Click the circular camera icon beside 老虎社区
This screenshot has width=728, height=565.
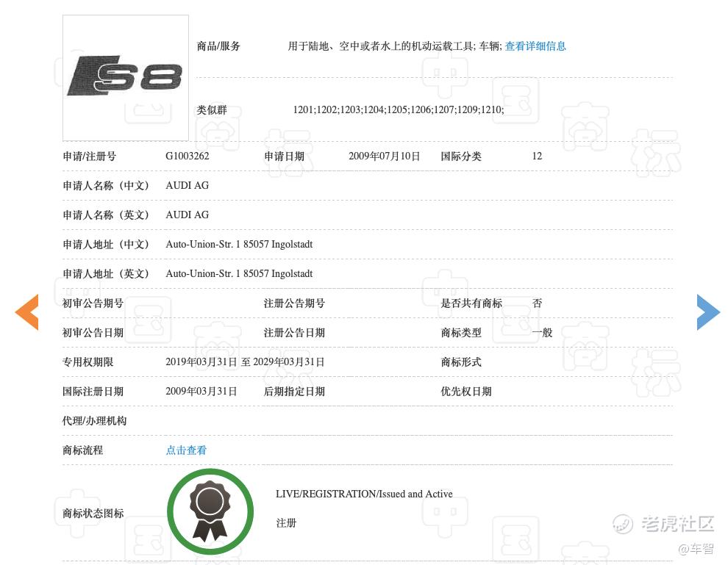point(623,525)
